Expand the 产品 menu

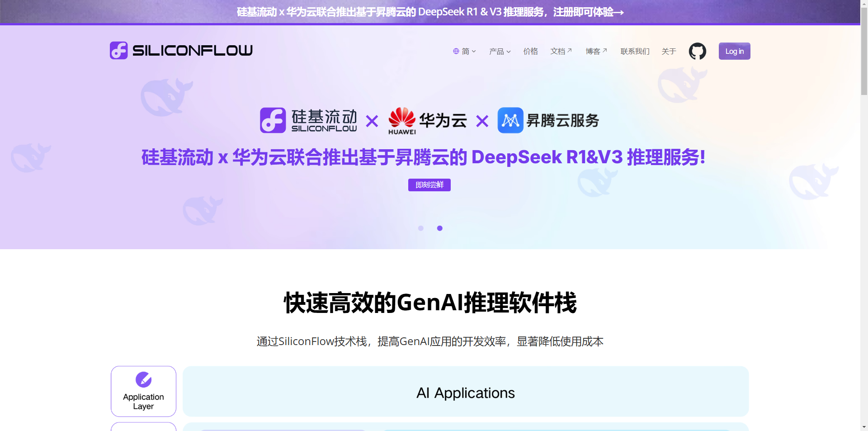tap(500, 51)
